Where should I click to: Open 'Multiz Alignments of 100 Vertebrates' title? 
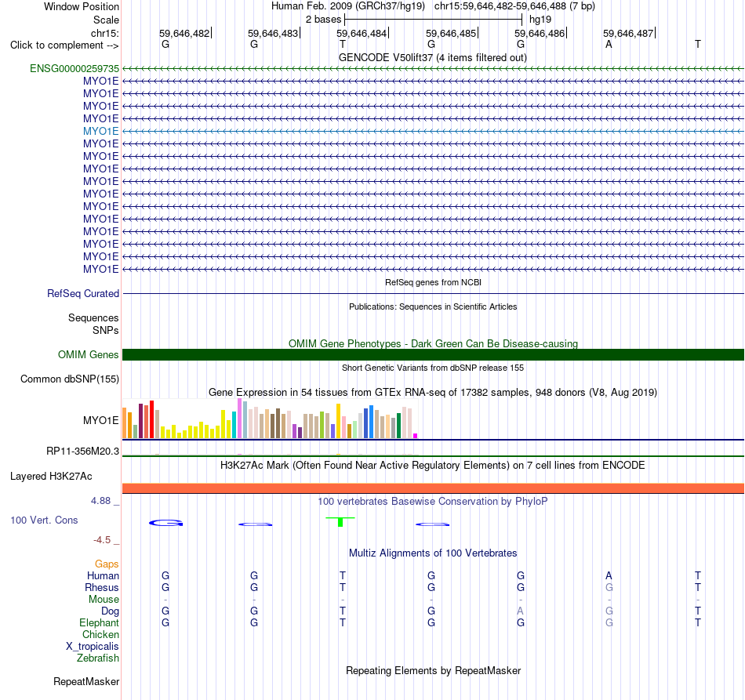433,553
